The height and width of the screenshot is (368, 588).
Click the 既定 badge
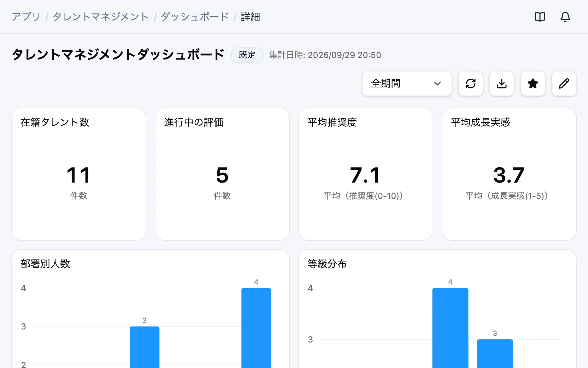[247, 55]
